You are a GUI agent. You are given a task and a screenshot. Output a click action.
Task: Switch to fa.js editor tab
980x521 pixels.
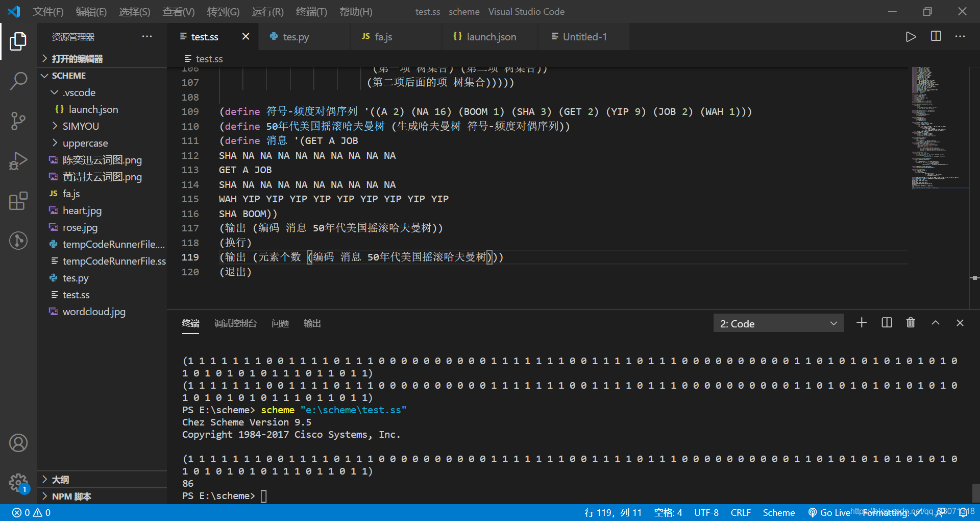point(396,37)
